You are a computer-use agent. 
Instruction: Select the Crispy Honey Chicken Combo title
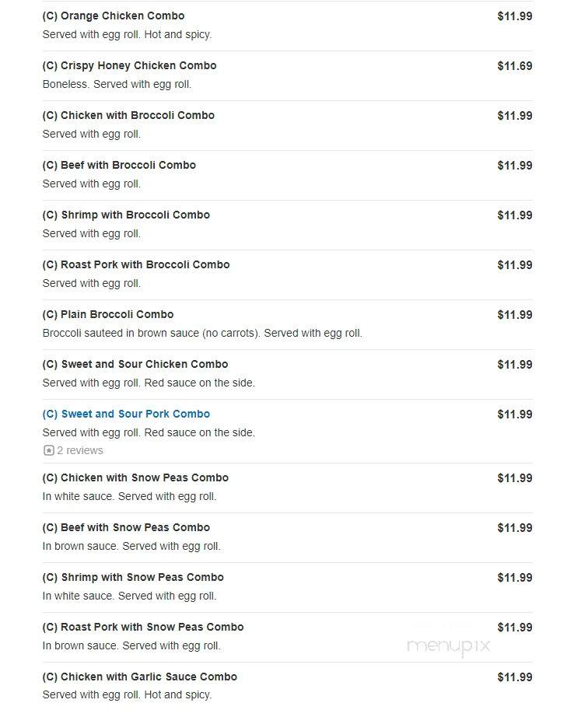tap(129, 65)
